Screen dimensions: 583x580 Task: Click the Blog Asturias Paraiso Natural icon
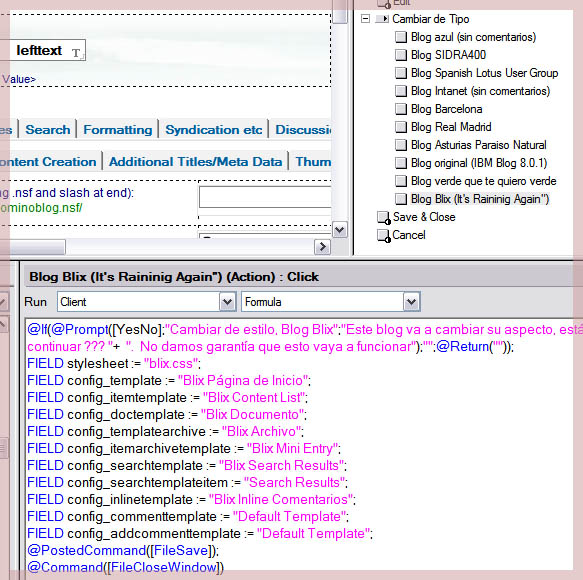[x=400, y=145]
